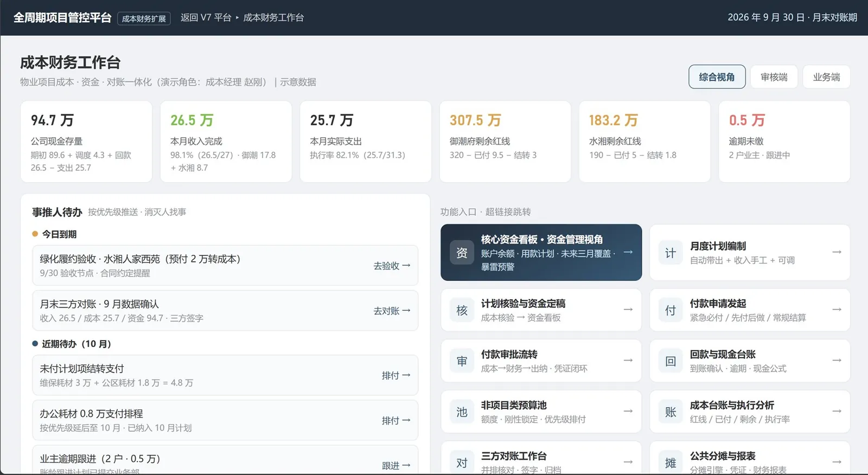Click 排付 for 办公耗材 0.8 万支付排程
The image size is (868, 475).
click(x=396, y=420)
